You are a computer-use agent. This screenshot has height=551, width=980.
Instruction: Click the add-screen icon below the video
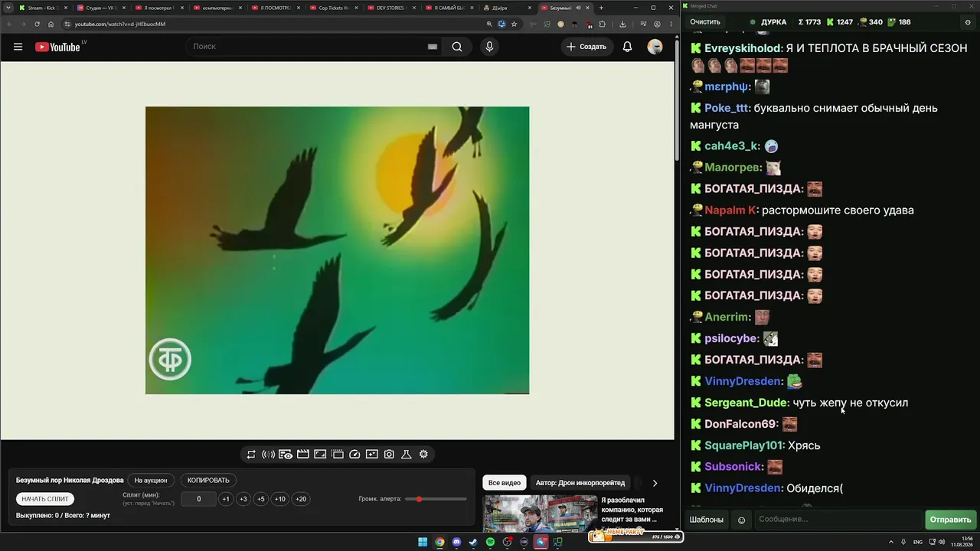click(372, 455)
